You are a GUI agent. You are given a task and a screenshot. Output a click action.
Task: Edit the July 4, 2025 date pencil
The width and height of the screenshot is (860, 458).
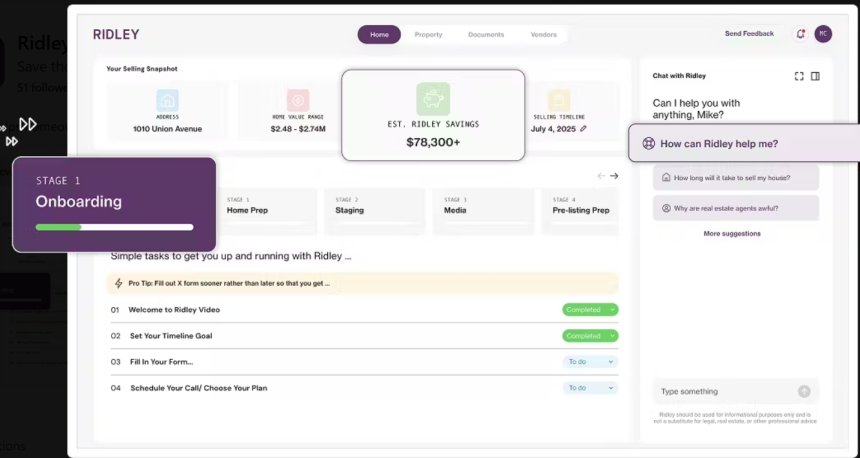(583, 129)
